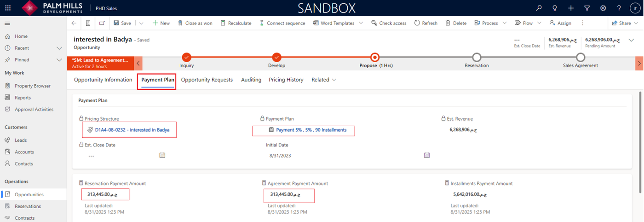This screenshot has height=222, width=644.
Task: Delete this opportunity
Action: tap(455, 23)
